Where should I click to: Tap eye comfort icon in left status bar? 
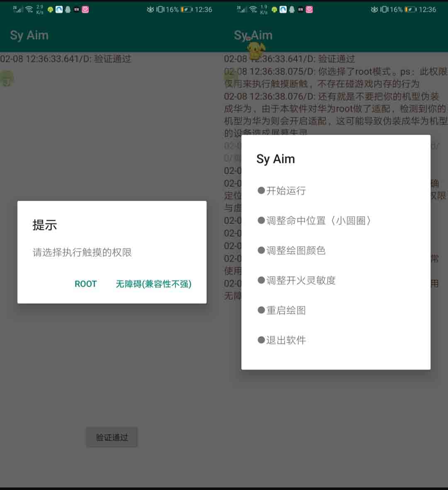[x=150, y=10]
